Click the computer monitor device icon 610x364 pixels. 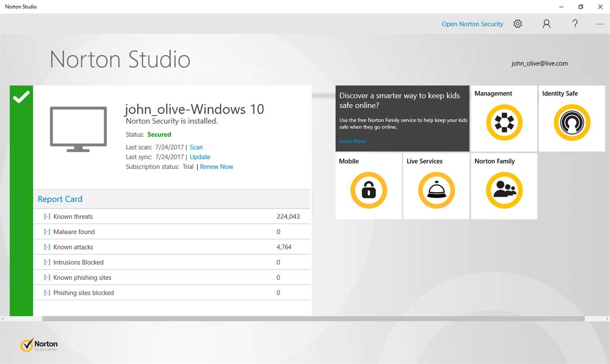tap(78, 129)
